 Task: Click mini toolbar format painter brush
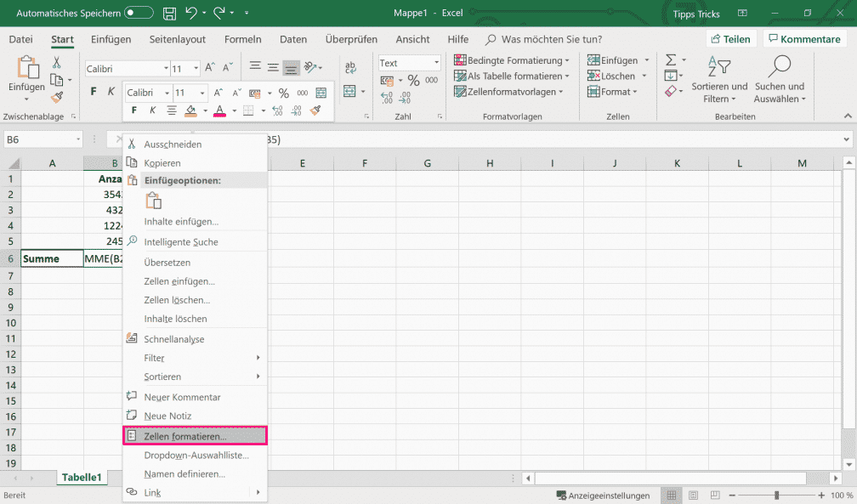click(315, 111)
